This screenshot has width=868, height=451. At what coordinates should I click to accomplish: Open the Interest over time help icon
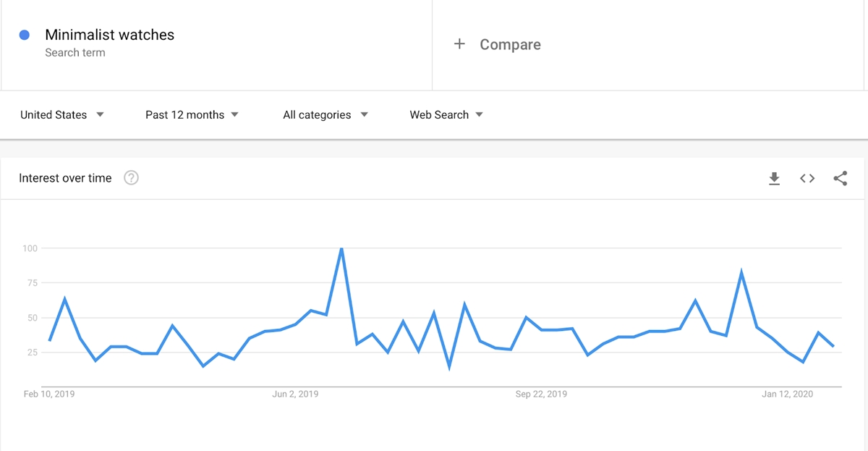click(x=131, y=178)
